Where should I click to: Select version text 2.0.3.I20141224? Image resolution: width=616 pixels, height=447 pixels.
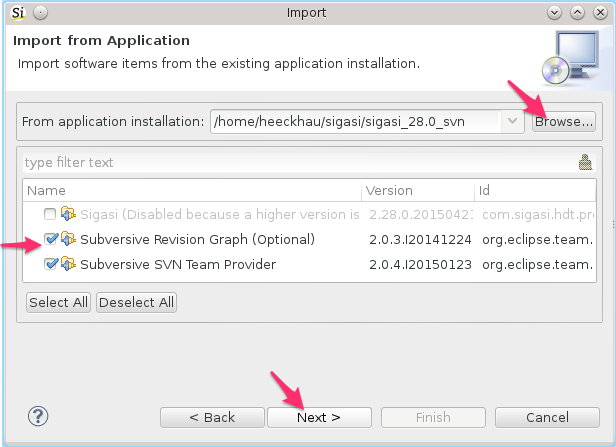click(x=420, y=239)
